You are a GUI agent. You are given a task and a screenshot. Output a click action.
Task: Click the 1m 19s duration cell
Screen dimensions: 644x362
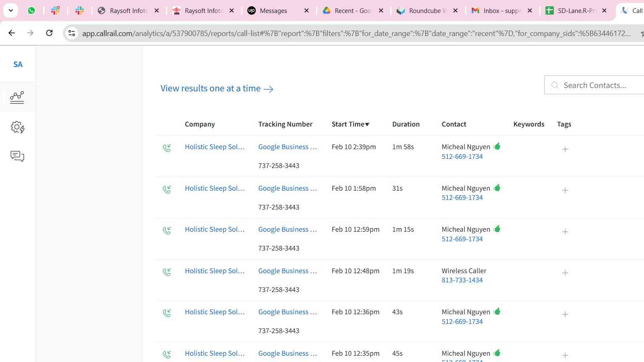pyautogui.click(x=403, y=271)
